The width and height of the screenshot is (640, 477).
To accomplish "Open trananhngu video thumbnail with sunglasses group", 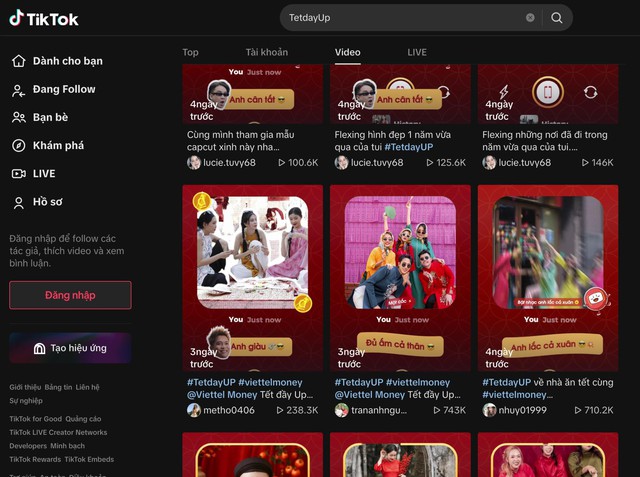I will click(x=400, y=278).
